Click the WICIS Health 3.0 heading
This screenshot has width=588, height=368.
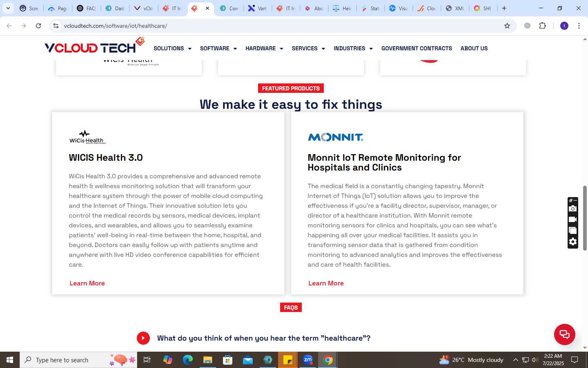pos(106,158)
